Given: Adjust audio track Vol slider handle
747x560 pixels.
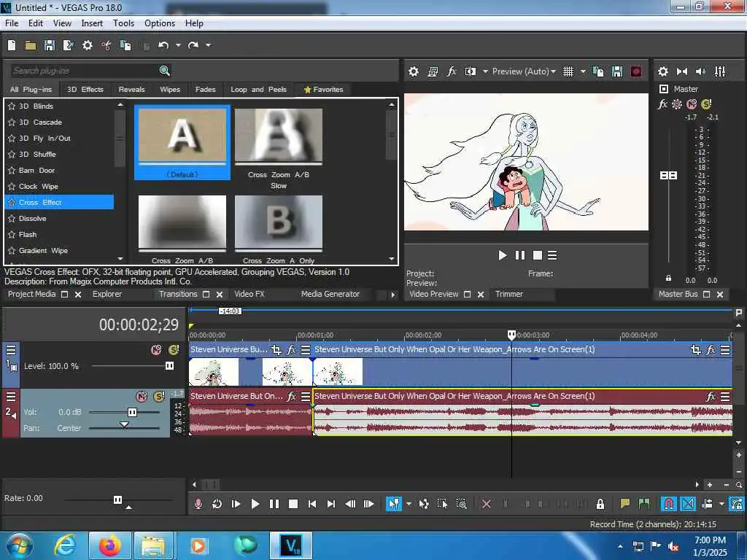Looking at the screenshot, I should pyautogui.click(x=133, y=412).
